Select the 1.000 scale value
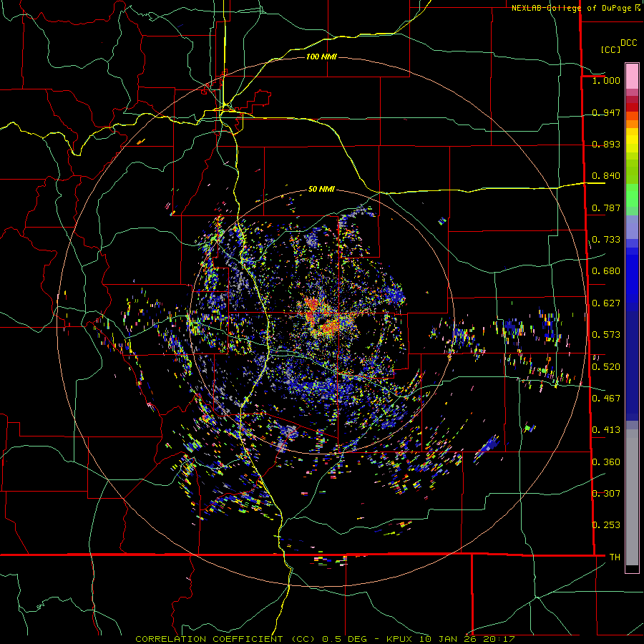Screen dimensions: 644x644 pos(606,80)
